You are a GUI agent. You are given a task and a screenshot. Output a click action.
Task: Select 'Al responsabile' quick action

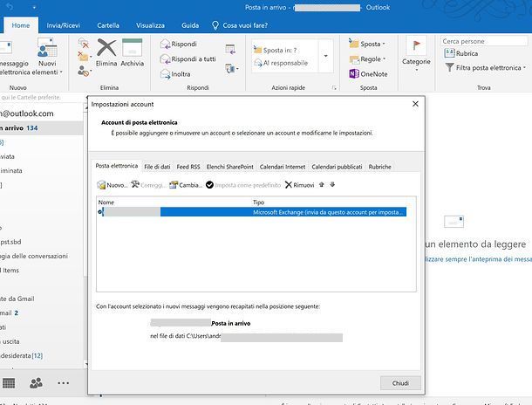281,63
